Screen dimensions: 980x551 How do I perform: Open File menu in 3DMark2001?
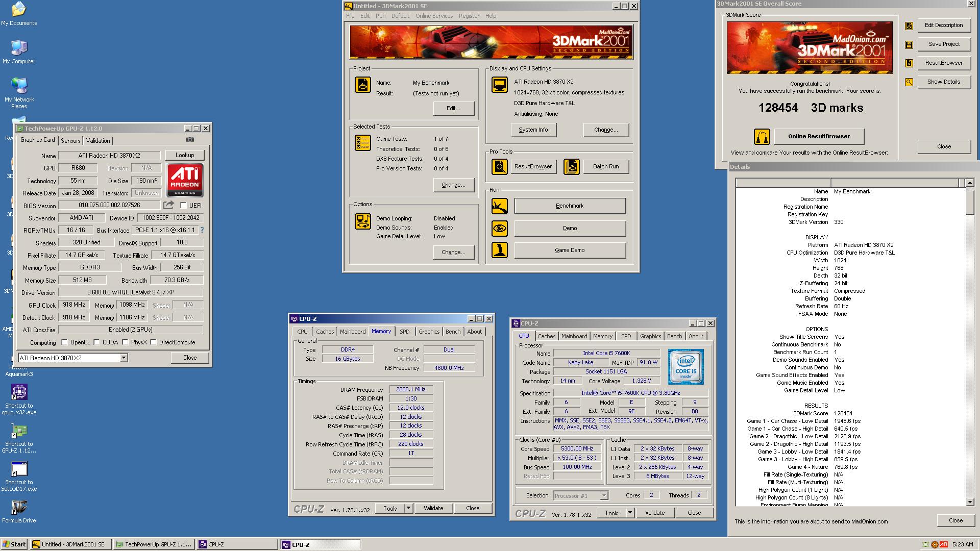[x=350, y=16]
